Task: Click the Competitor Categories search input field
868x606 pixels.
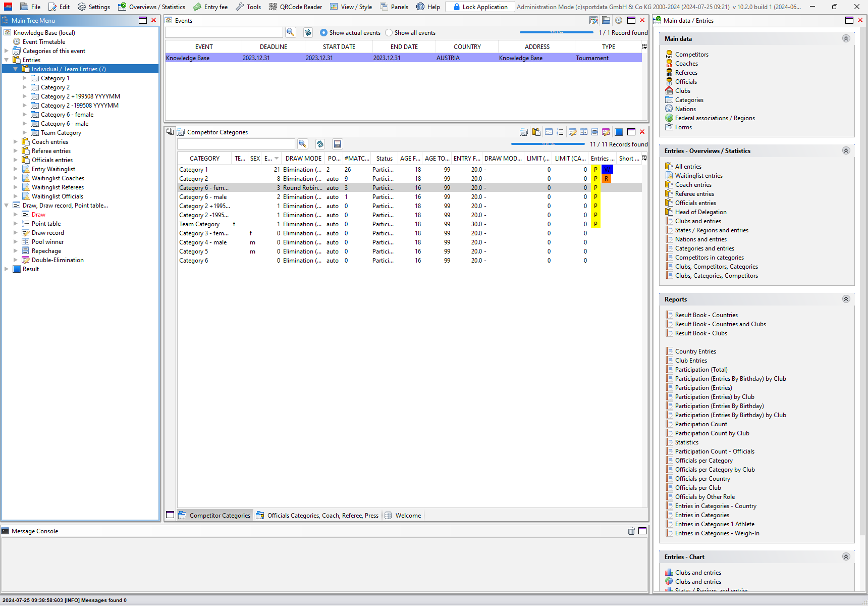Action: [x=236, y=144]
